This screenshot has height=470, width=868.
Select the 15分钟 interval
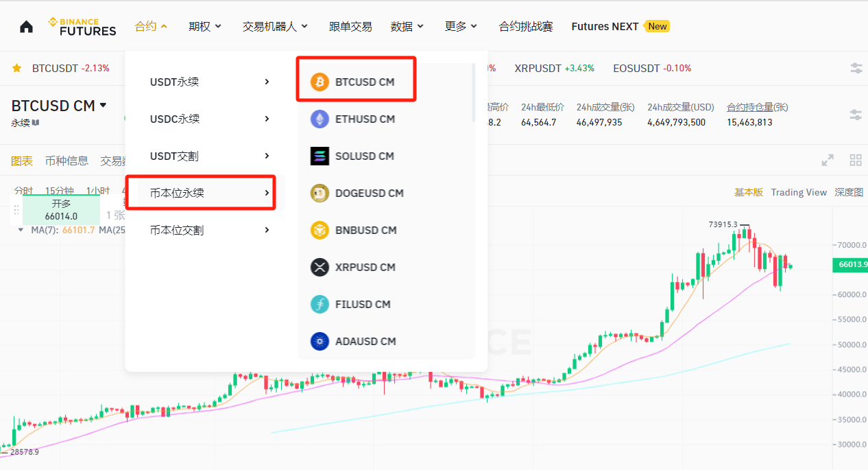click(x=60, y=191)
